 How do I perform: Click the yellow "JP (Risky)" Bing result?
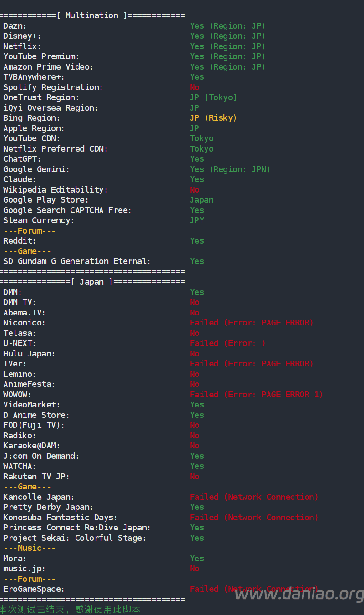tap(213, 118)
